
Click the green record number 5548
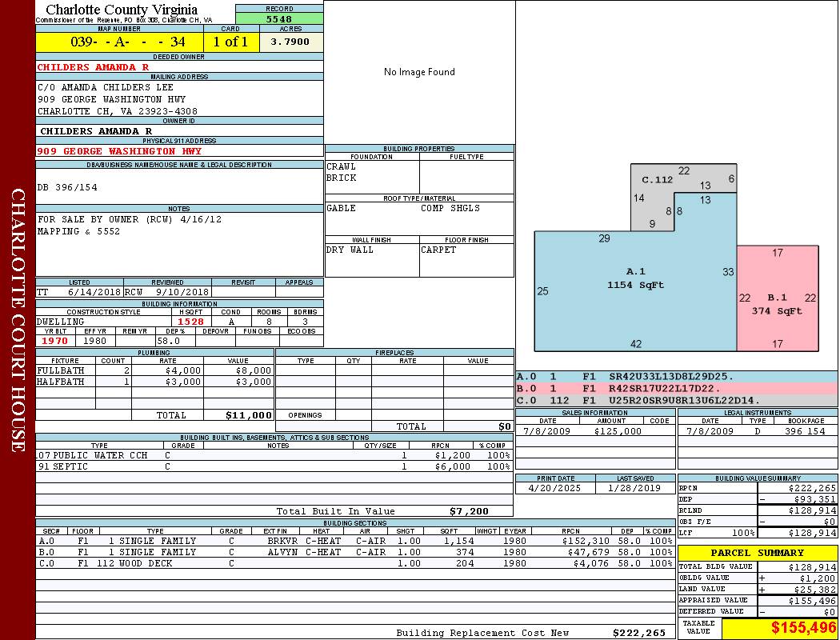click(278, 18)
